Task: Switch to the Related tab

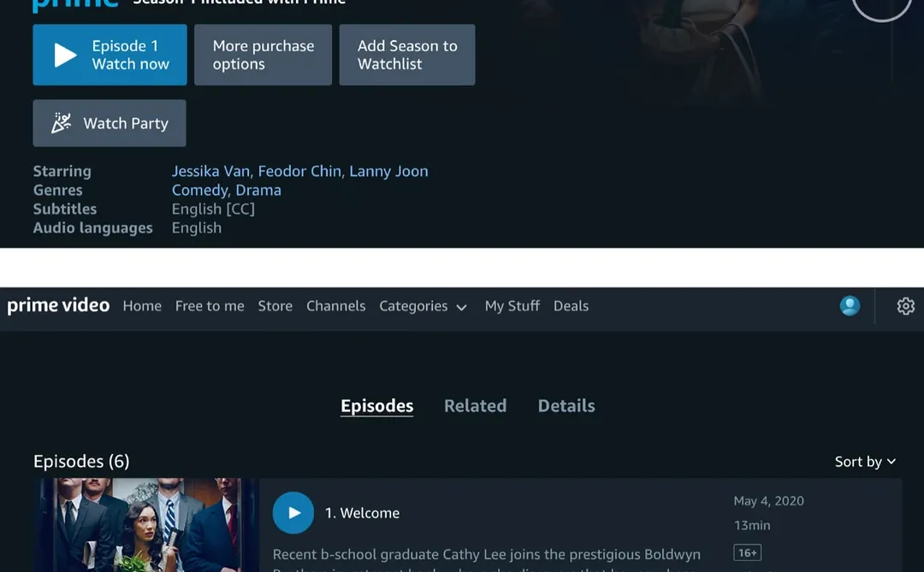Action: 476,406
